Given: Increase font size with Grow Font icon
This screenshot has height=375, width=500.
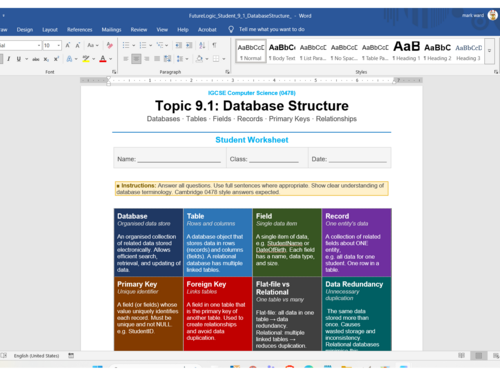Looking at the screenshot, I should point(68,45).
